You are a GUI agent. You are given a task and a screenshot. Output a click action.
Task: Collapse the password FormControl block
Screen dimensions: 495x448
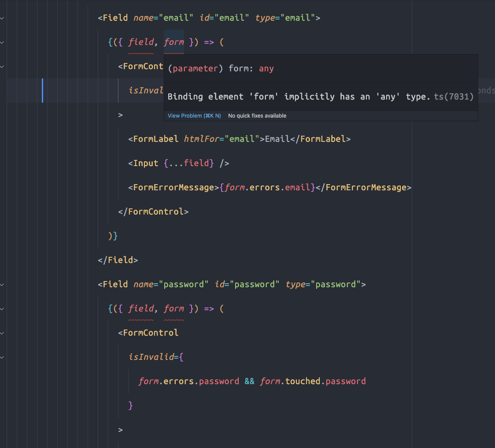point(2,333)
